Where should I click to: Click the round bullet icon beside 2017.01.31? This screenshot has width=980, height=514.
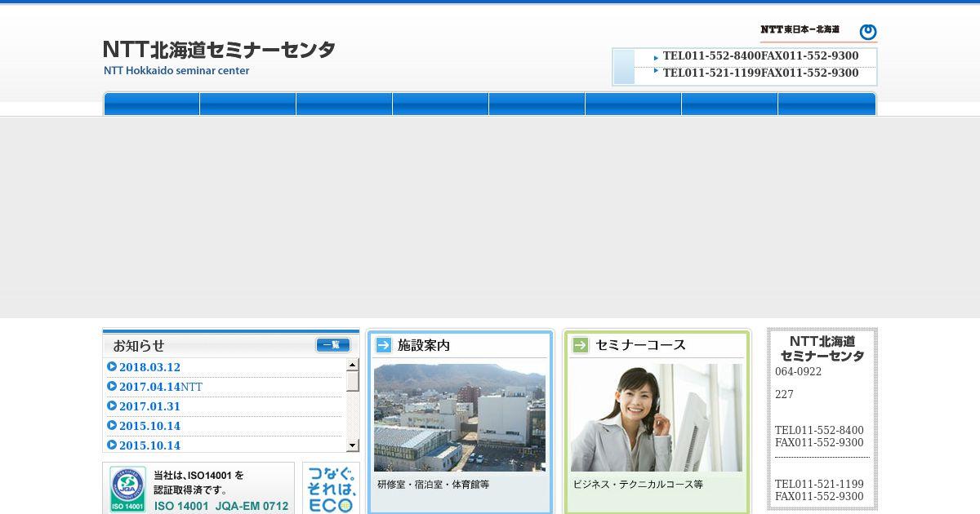(112, 405)
